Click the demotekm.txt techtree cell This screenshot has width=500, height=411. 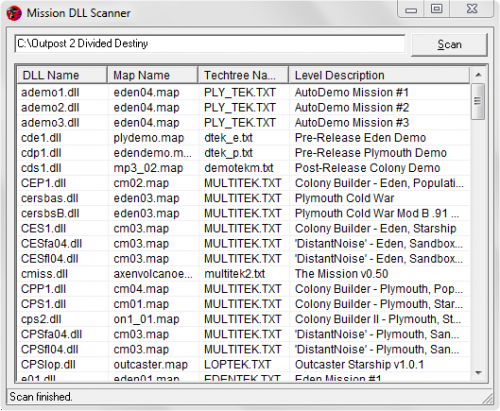coord(239,168)
